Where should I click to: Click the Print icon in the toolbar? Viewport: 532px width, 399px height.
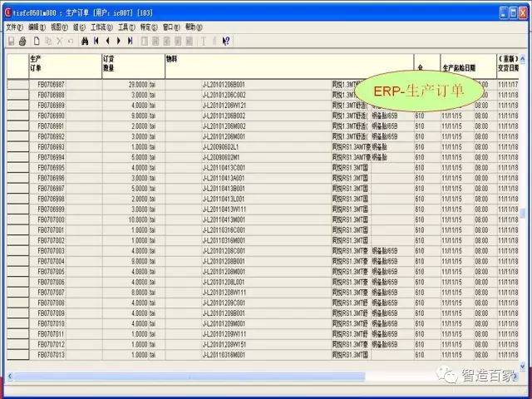22,42
